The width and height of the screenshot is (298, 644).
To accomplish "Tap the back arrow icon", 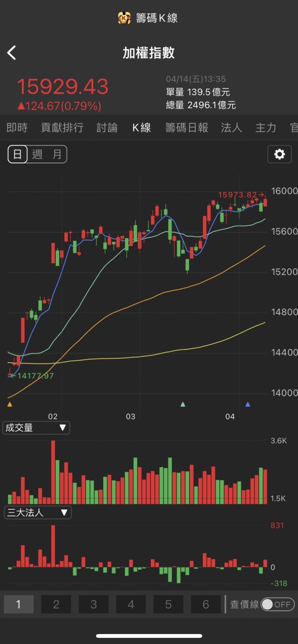I will (x=12, y=53).
